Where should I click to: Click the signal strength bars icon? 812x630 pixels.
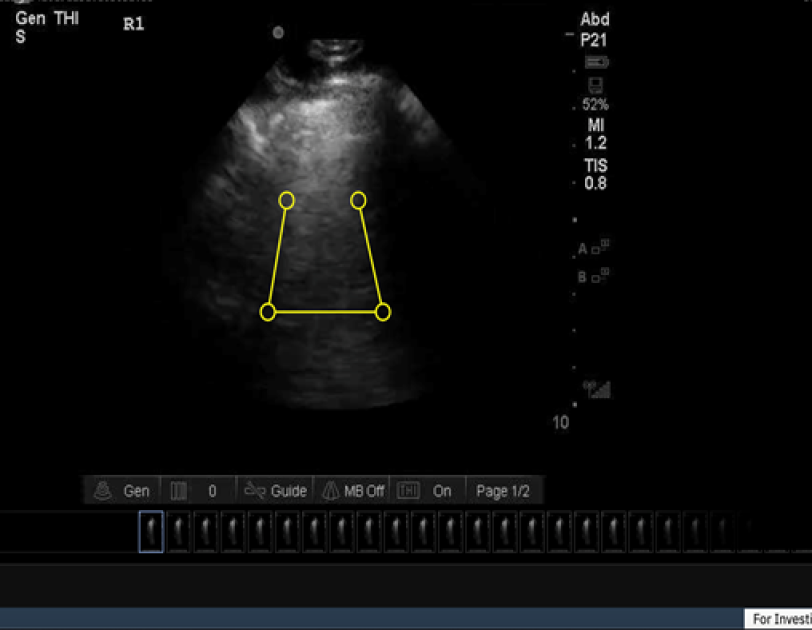coord(597,389)
